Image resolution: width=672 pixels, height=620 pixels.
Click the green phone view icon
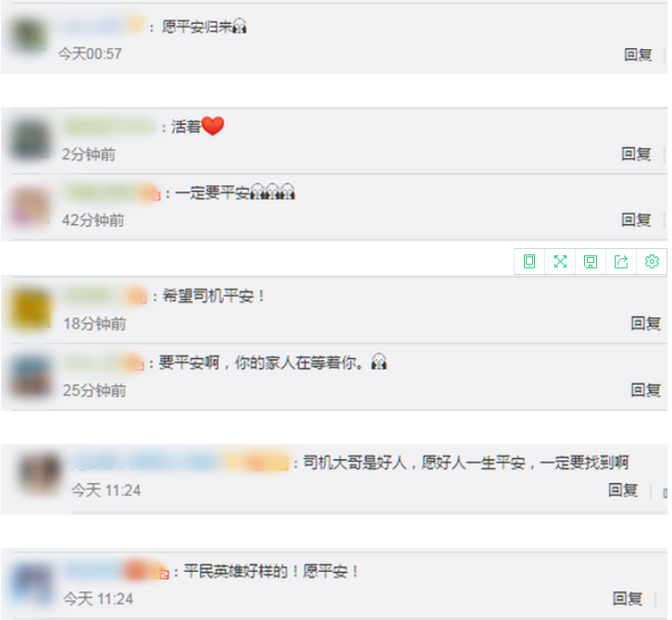coord(529,261)
